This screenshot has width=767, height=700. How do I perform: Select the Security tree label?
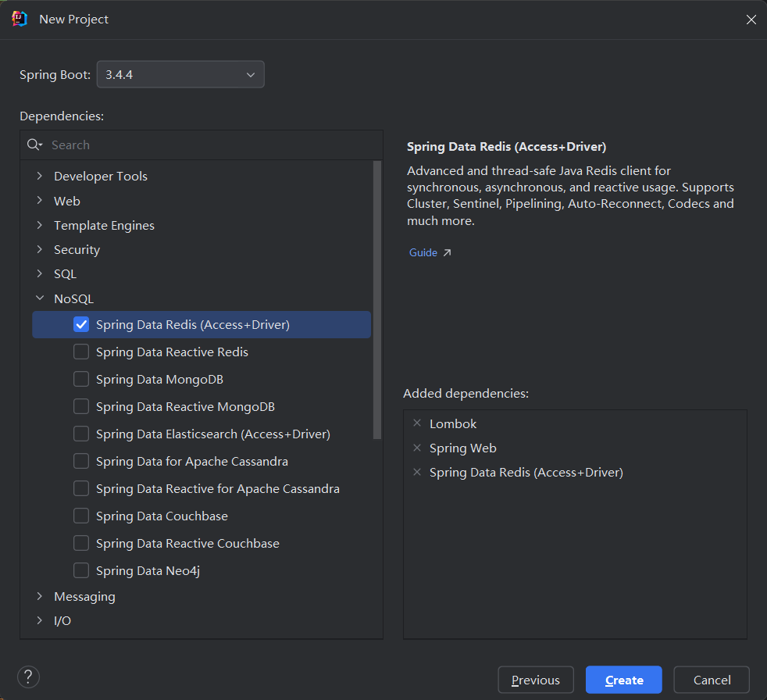coord(77,250)
